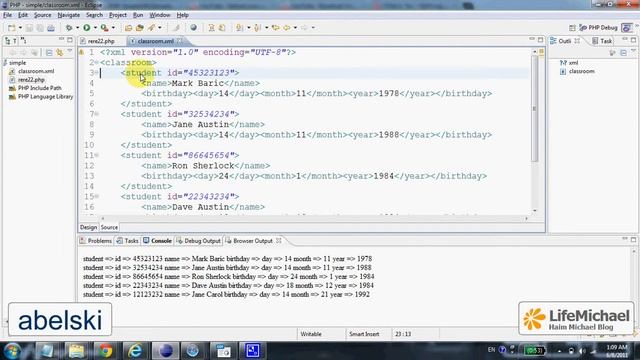Viewport: 640px width, 360px height.
Task: Select the PHP perspective icon button
Action: tap(627, 28)
